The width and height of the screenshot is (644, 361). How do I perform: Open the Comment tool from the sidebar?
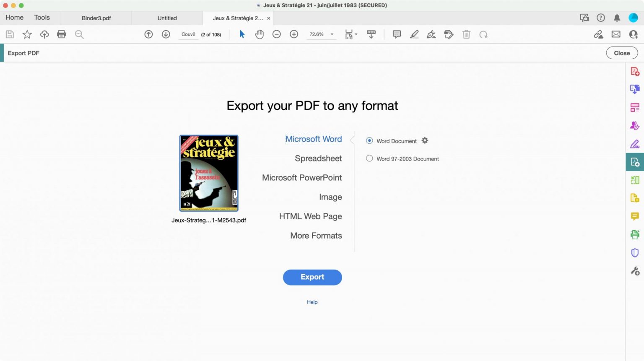pos(634,216)
